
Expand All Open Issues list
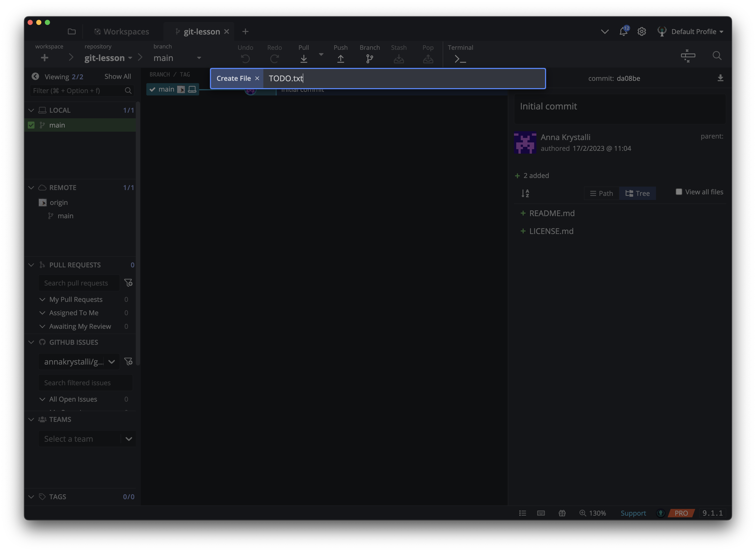click(x=42, y=399)
